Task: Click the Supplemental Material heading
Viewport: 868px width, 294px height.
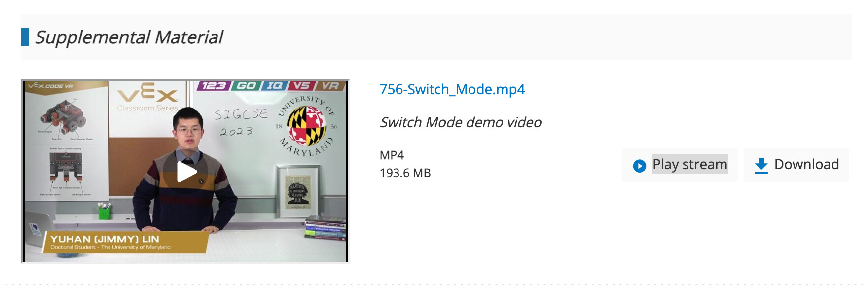Action: pos(129,37)
